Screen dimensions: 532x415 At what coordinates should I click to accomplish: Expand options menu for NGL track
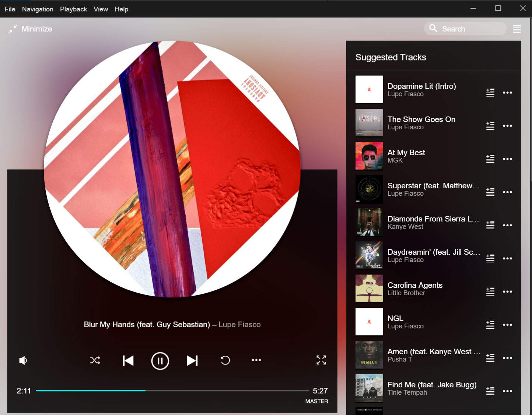tap(507, 325)
